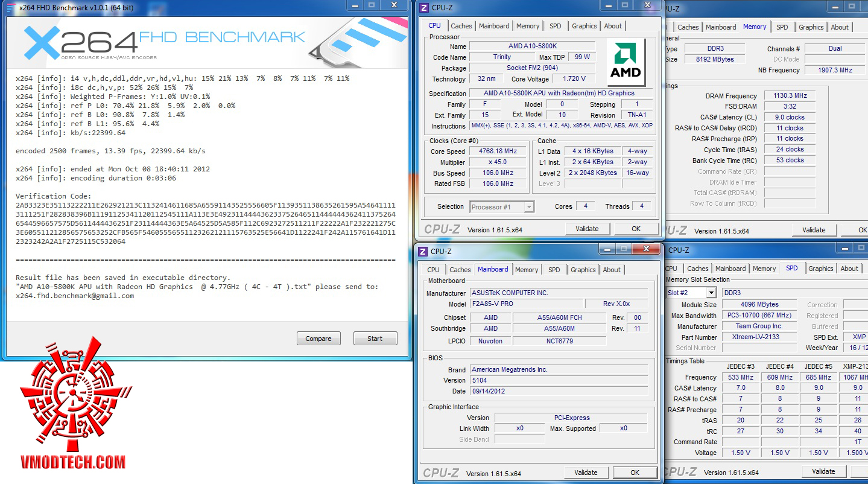Select the motherboard Model value "F2A85-V PRO"
868x484 pixels.
tap(527, 304)
